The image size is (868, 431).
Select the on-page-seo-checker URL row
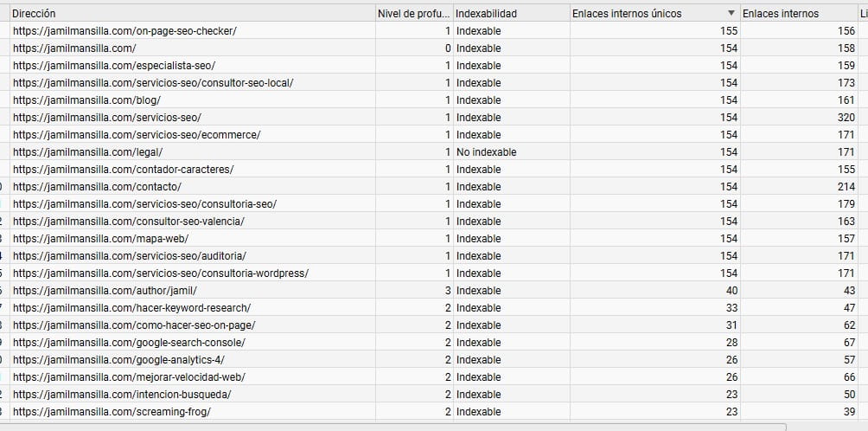coord(124,31)
